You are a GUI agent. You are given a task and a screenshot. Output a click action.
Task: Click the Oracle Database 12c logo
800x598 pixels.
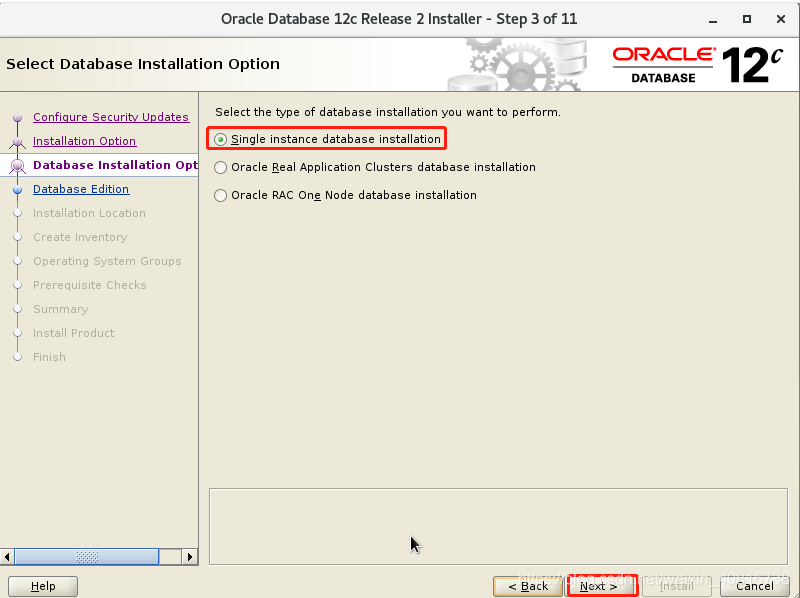pos(697,65)
